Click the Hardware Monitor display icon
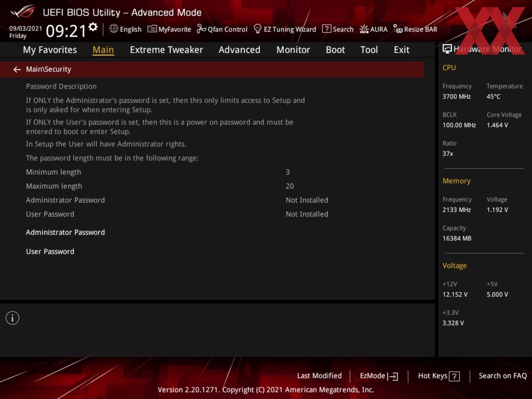 tap(447, 49)
